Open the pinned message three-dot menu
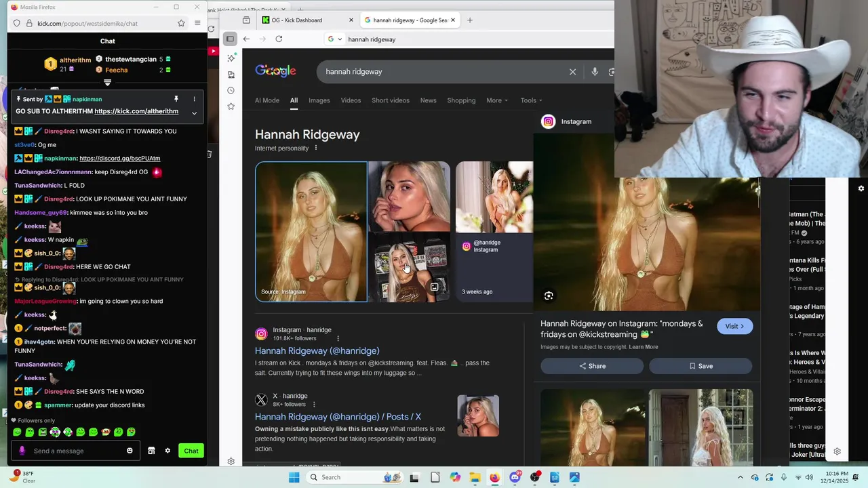 [194, 99]
